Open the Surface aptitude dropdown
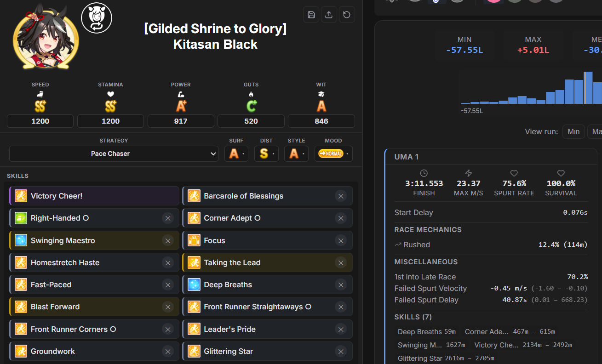This screenshot has width=602, height=364. (x=236, y=154)
